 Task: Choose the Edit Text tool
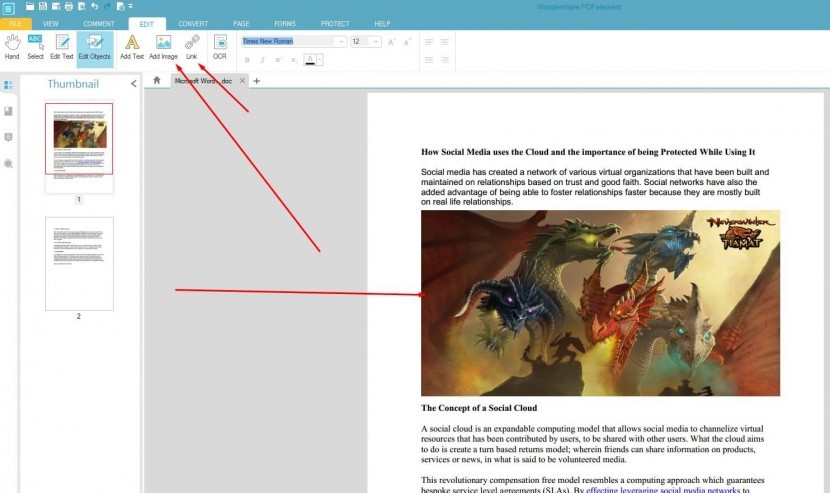[61, 47]
